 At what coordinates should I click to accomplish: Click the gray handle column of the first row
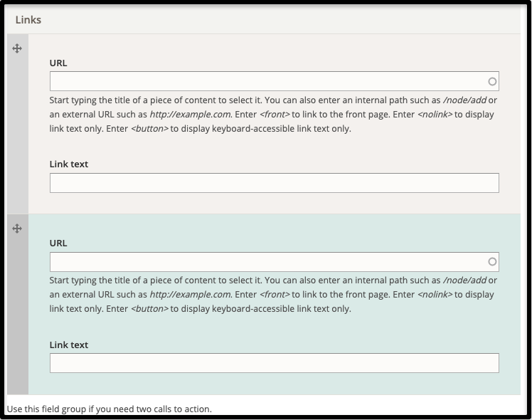click(18, 124)
